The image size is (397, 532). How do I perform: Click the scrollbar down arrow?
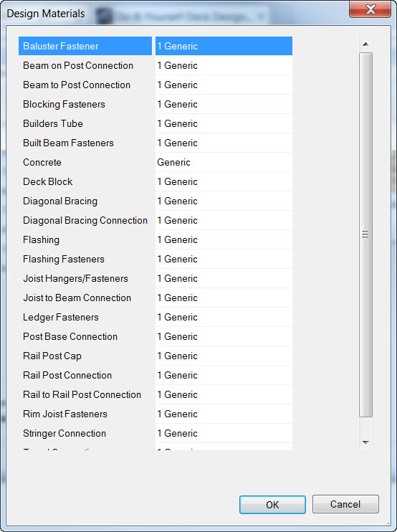365,442
